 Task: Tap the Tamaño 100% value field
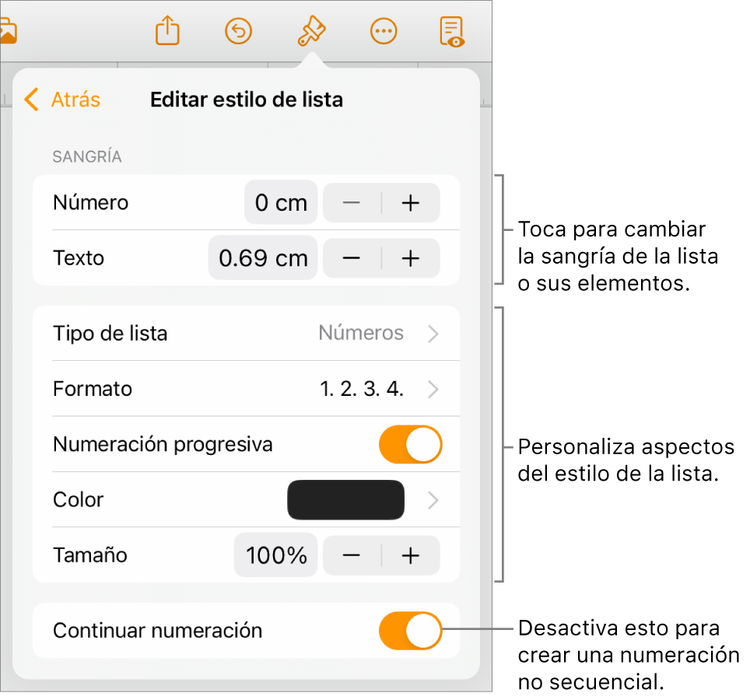coord(276,555)
